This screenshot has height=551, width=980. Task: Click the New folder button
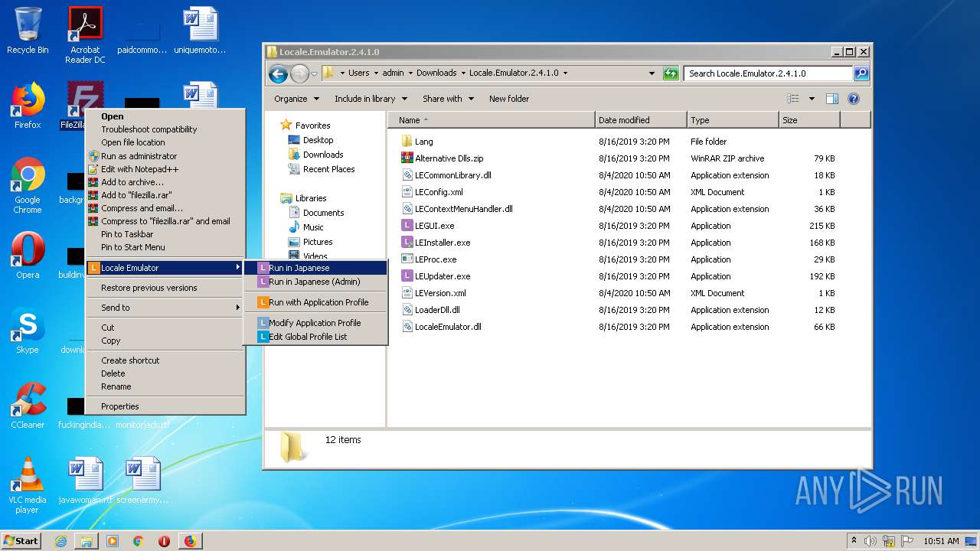(x=509, y=99)
